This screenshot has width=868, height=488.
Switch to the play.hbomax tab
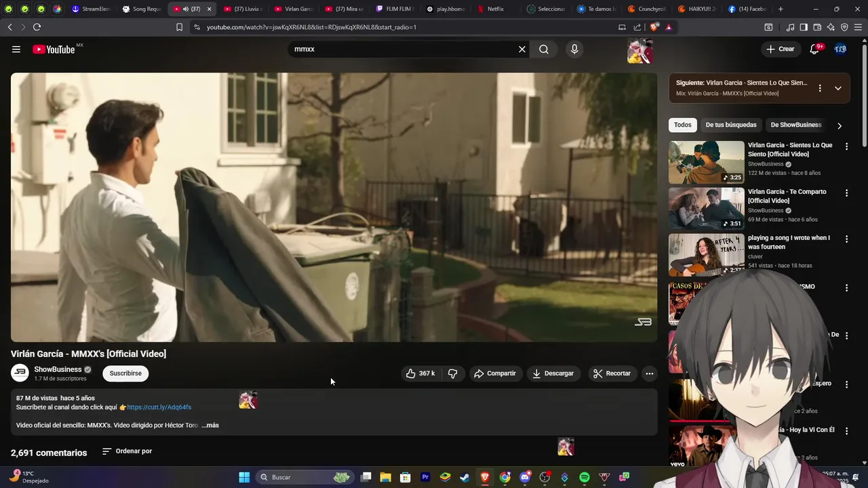446,9
